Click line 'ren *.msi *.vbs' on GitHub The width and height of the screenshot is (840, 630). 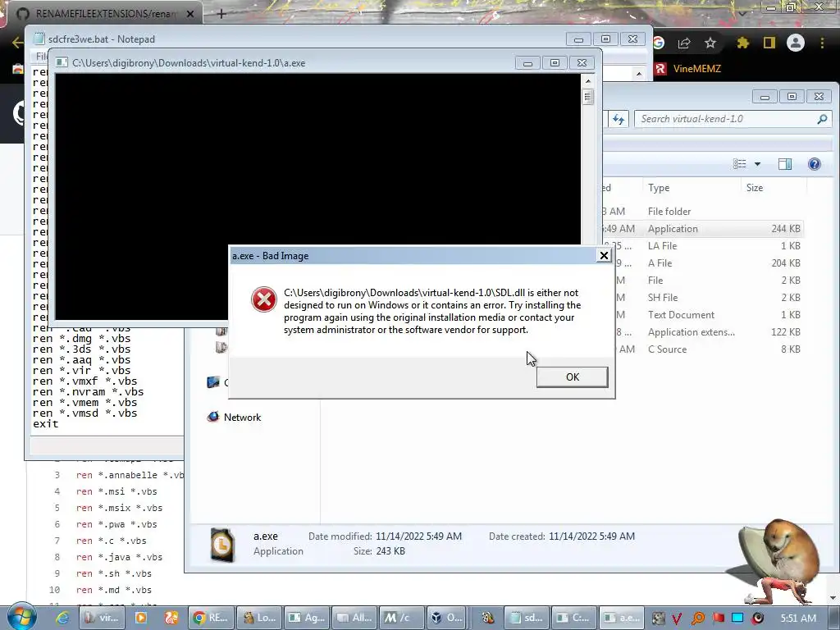coord(116,491)
